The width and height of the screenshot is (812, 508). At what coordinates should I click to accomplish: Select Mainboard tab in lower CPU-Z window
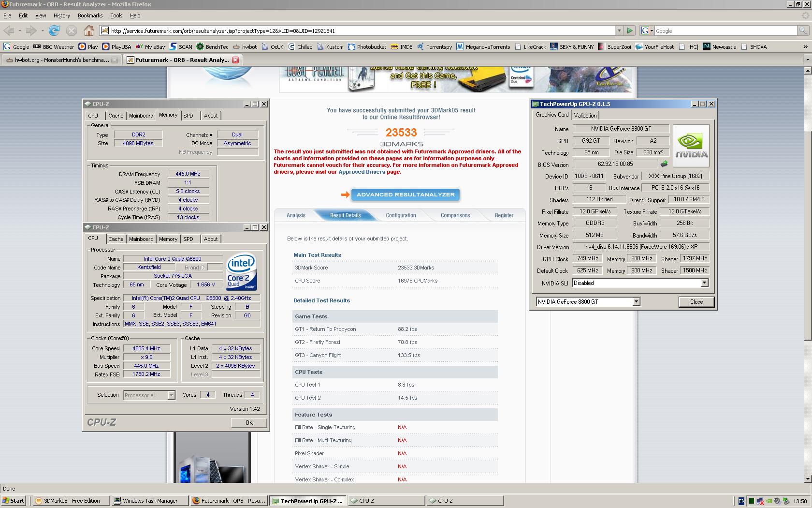pos(141,239)
